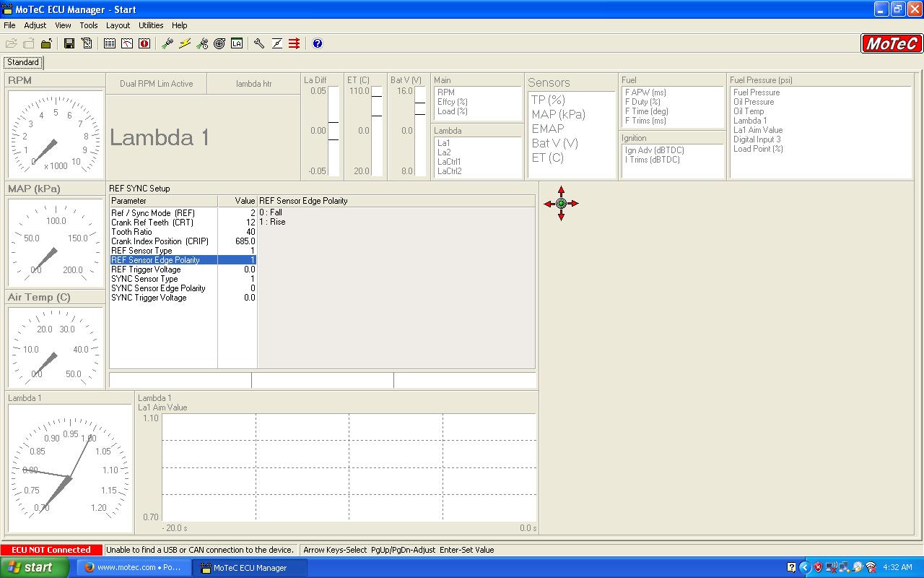The height and width of the screenshot is (578, 924).
Task: Click the red shield security tray icon
Action: pyautogui.click(x=818, y=567)
